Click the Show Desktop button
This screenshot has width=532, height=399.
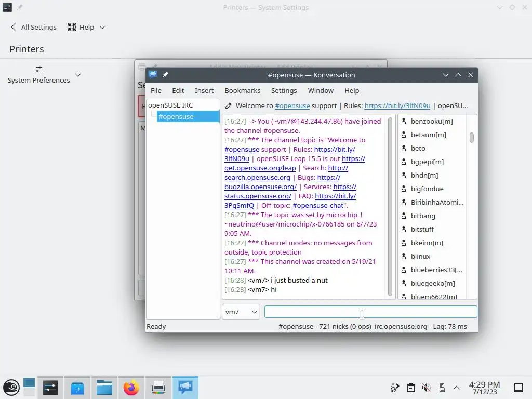tap(518, 388)
